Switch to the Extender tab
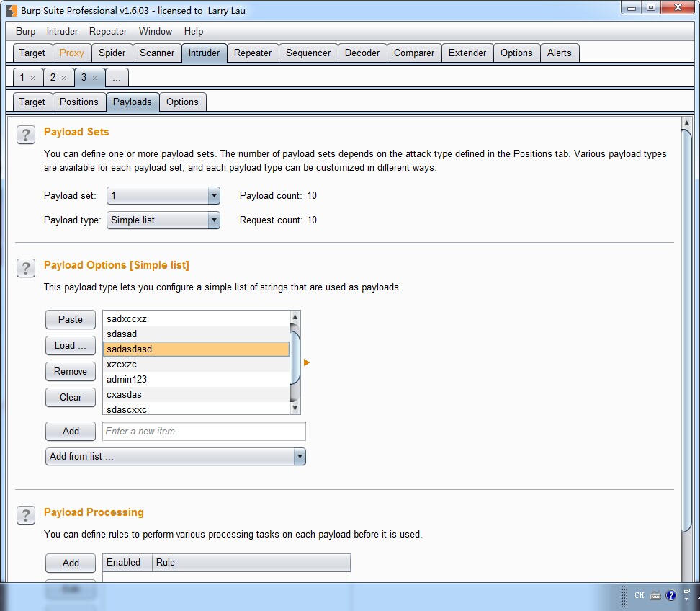This screenshot has width=700, height=611. (x=467, y=53)
